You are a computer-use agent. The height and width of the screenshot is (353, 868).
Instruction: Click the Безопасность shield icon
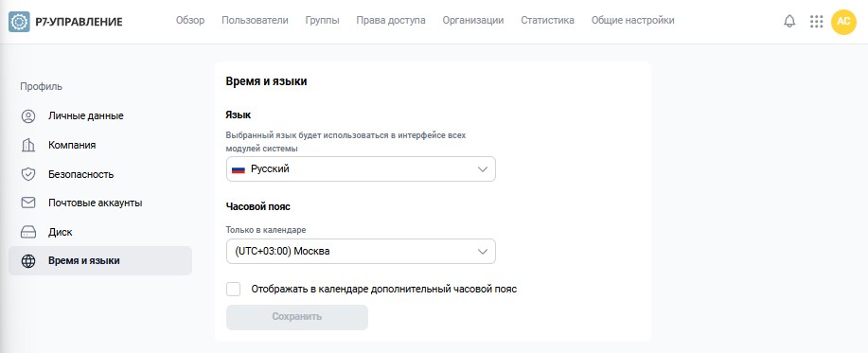pos(28,174)
